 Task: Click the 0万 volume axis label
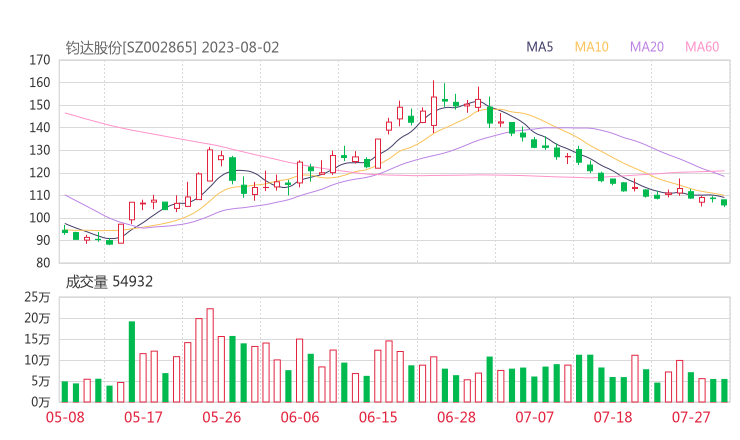pos(41,402)
